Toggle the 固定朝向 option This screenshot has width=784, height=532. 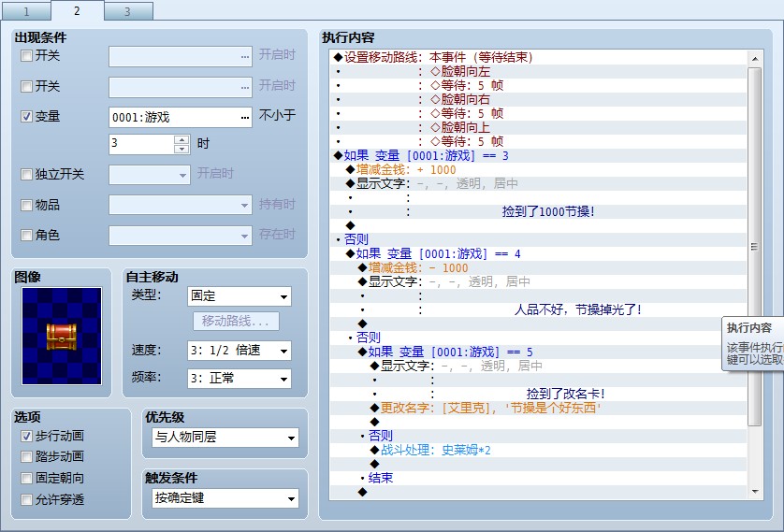pyautogui.click(x=26, y=478)
